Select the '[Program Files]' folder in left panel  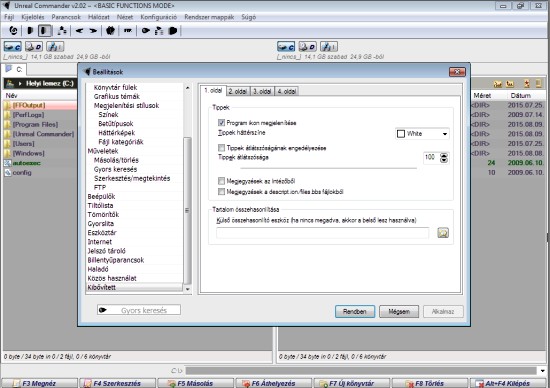pos(35,125)
